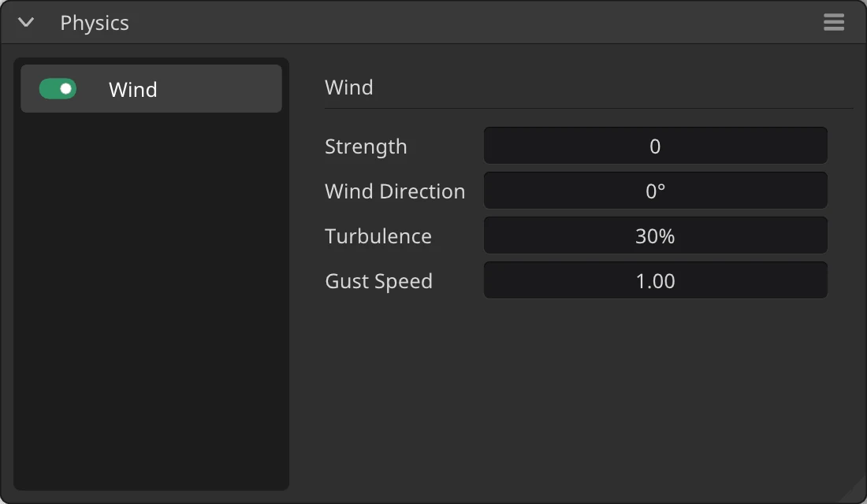Click the Wind text label in the list
867x504 pixels.
(132, 90)
